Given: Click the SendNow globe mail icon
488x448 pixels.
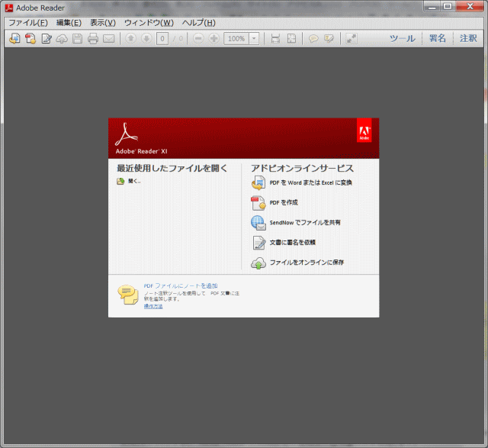Looking at the screenshot, I should coord(258,223).
